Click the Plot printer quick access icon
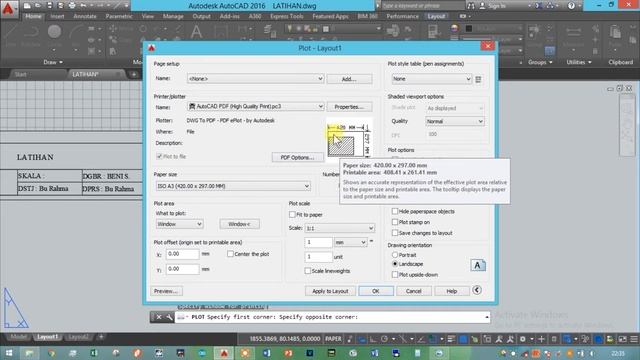 [72, 6]
